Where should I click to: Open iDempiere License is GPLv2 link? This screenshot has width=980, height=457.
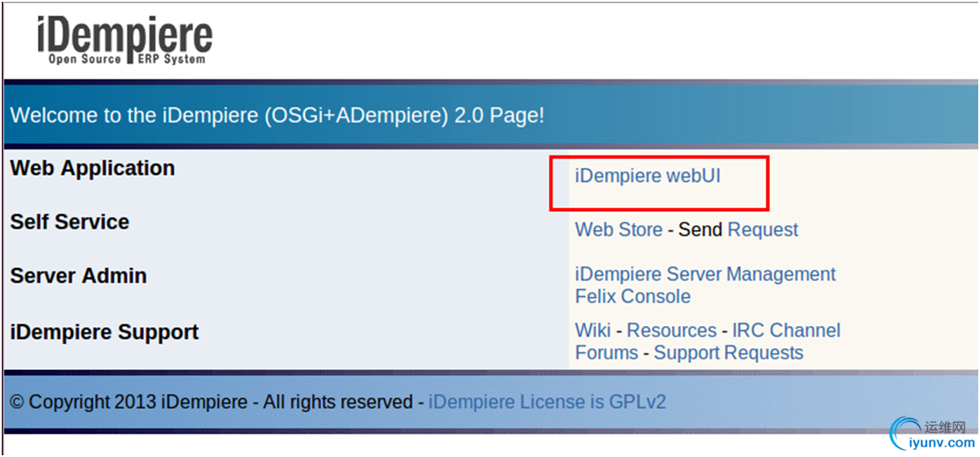click(x=547, y=402)
